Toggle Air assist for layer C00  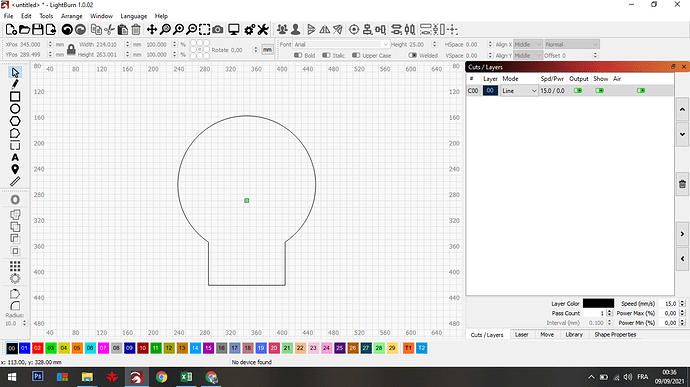pyautogui.click(x=641, y=91)
